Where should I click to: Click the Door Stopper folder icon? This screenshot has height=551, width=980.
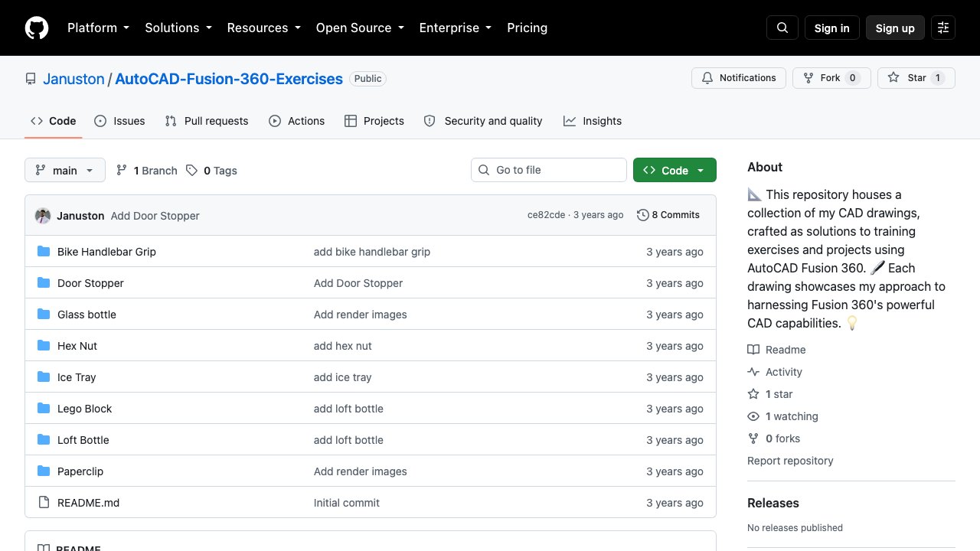click(44, 283)
